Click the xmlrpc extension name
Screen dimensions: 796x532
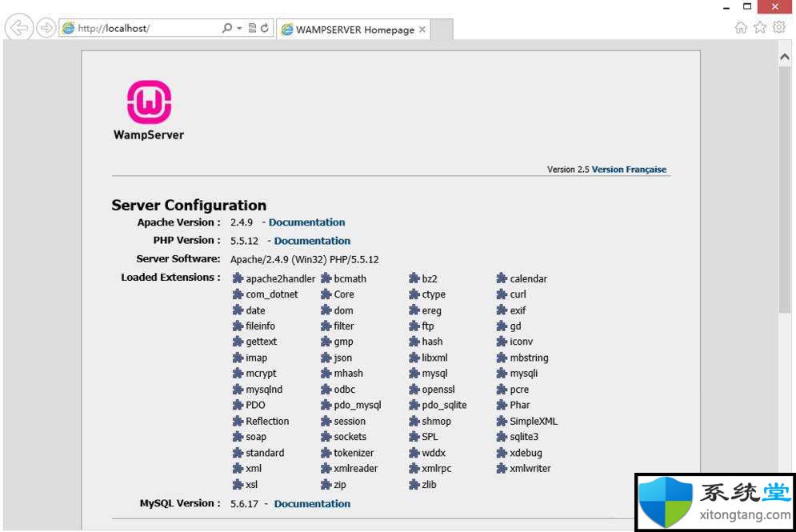click(437, 469)
